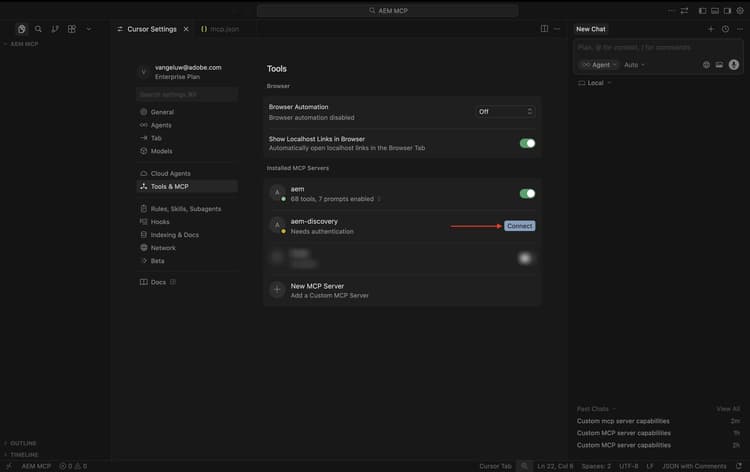
Task: Connect the aem-discovery MCP server
Action: click(x=519, y=226)
